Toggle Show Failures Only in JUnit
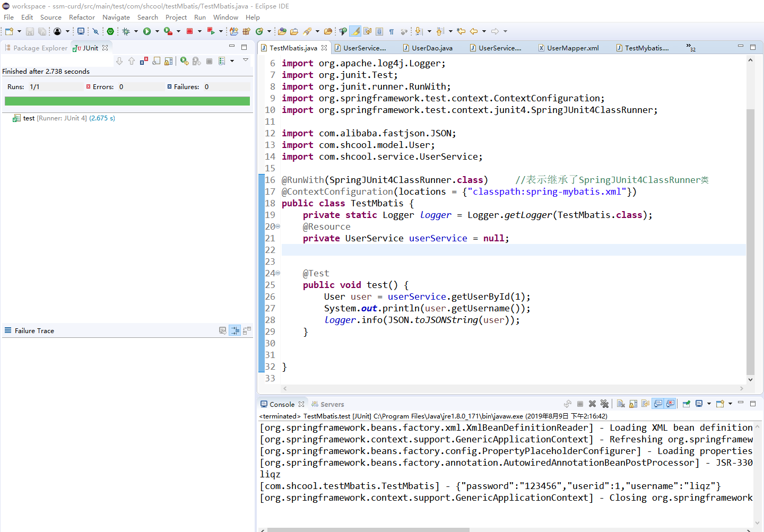764x532 pixels. coord(144,61)
